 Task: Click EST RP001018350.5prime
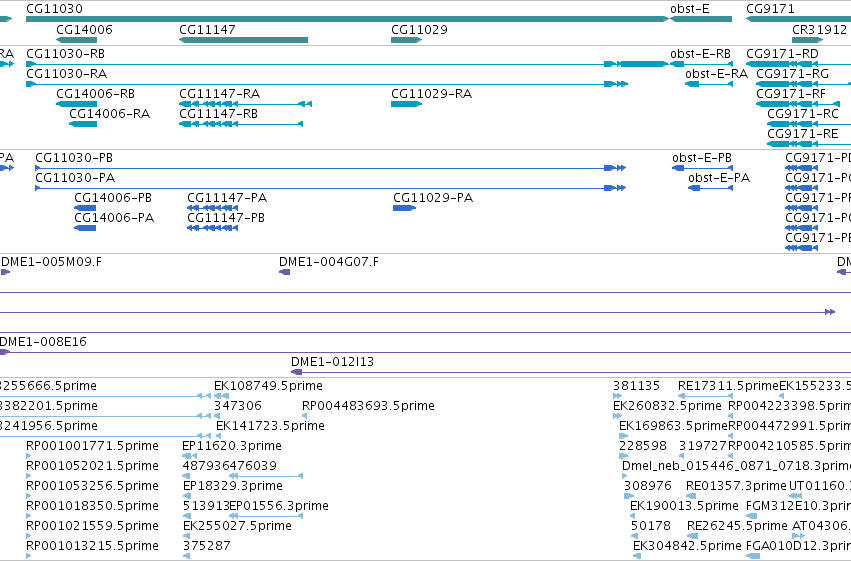tap(29, 516)
